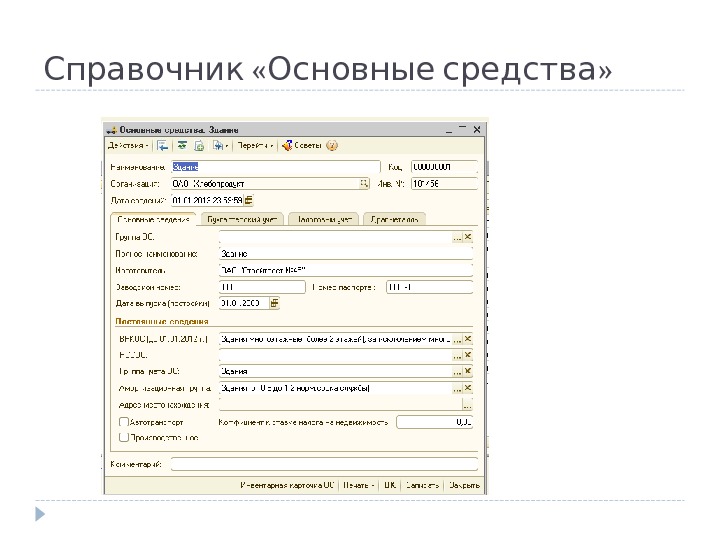
Task: Open ellipsis button for Адрес местонахождения
Action: [x=467, y=405]
